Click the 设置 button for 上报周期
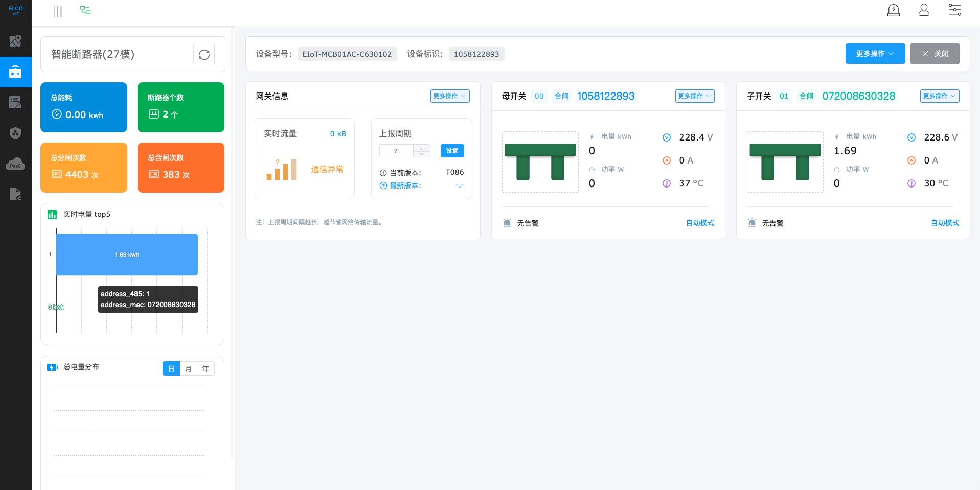980x490 pixels. [x=452, y=151]
